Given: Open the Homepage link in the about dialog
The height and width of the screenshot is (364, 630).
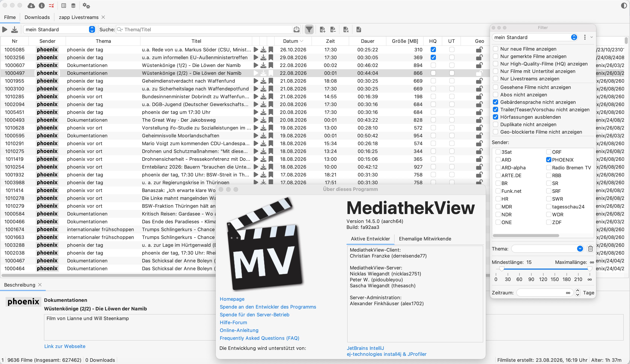Looking at the screenshot, I should 232,299.
